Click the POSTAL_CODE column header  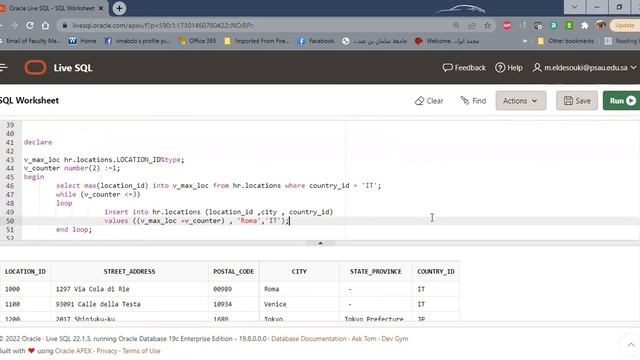[233, 271]
